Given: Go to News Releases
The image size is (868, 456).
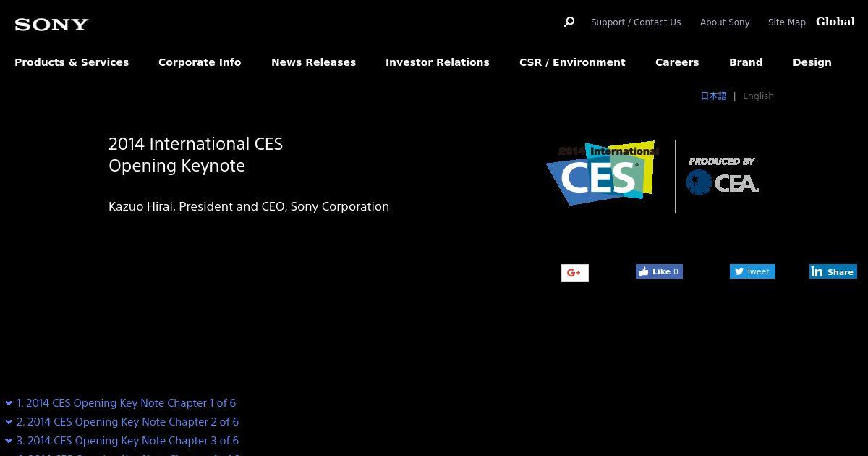Looking at the screenshot, I should pos(313,62).
